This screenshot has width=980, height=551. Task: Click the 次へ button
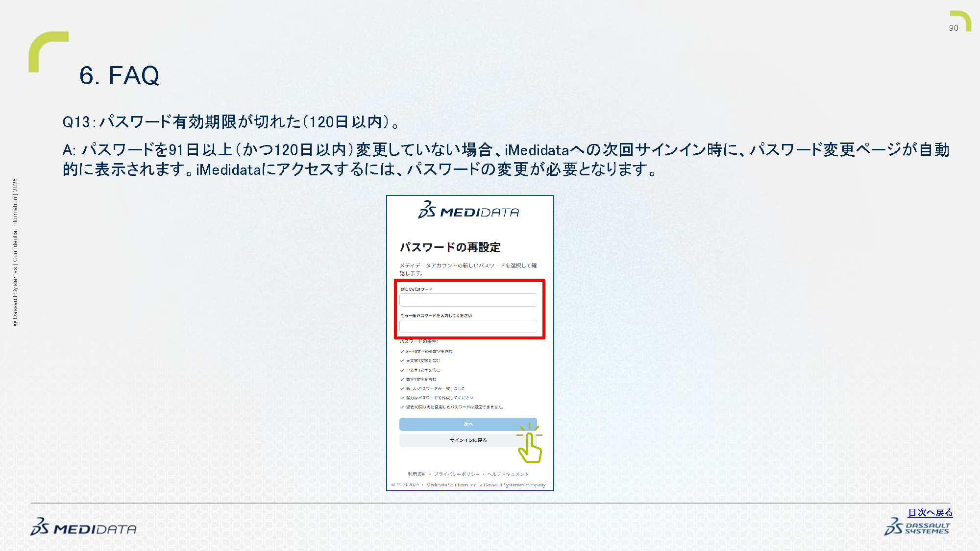coord(468,424)
